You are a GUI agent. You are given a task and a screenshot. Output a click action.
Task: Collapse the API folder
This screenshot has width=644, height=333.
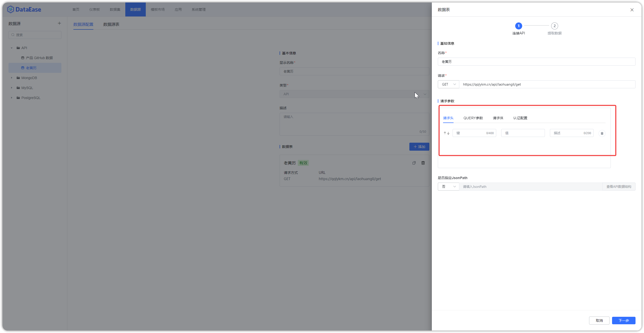click(11, 48)
